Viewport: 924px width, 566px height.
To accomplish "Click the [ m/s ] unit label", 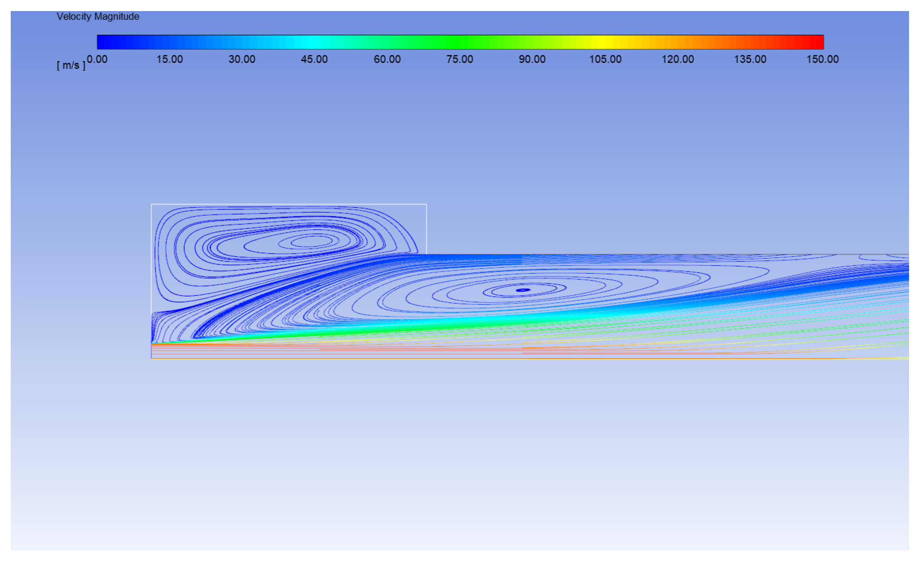I will (x=71, y=65).
